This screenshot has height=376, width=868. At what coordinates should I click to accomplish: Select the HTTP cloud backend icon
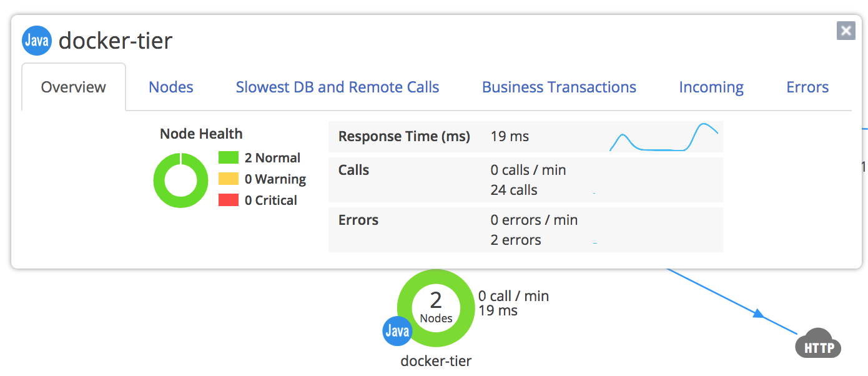[818, 343]
